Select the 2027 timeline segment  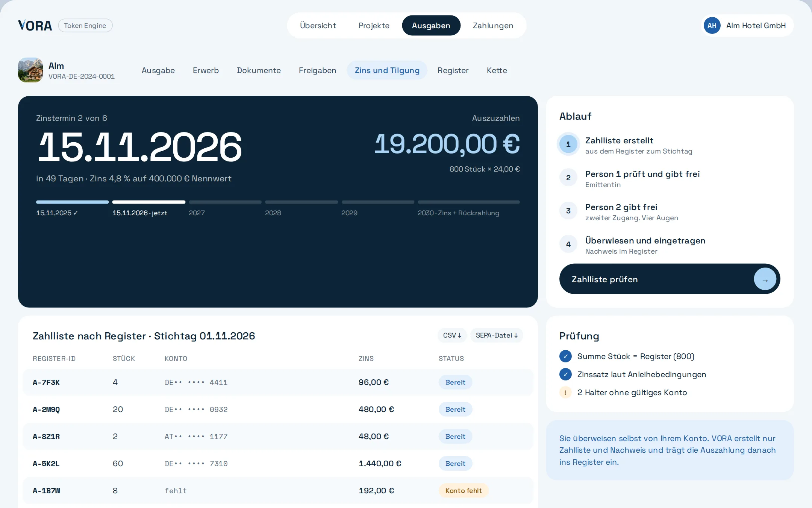(x=225, y=208)
